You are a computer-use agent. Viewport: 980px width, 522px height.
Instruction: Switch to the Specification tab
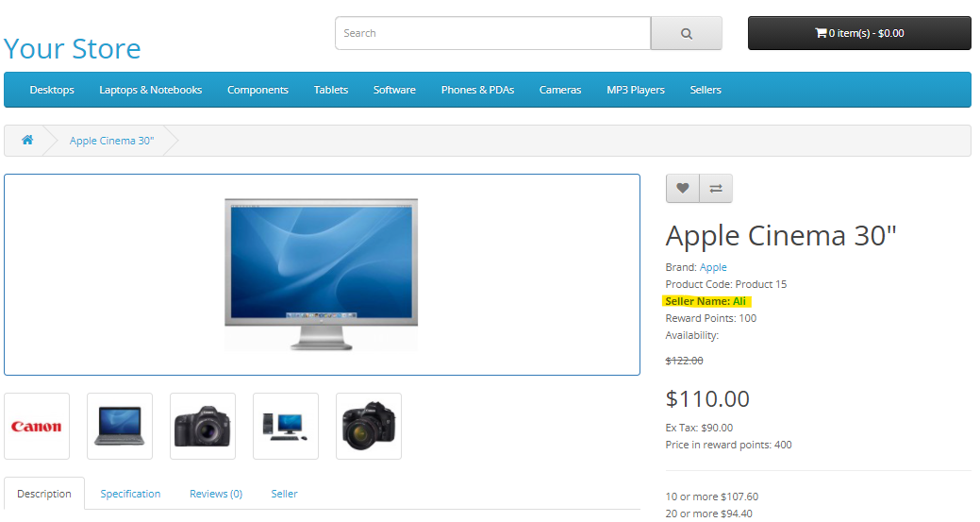click(130, 494)
